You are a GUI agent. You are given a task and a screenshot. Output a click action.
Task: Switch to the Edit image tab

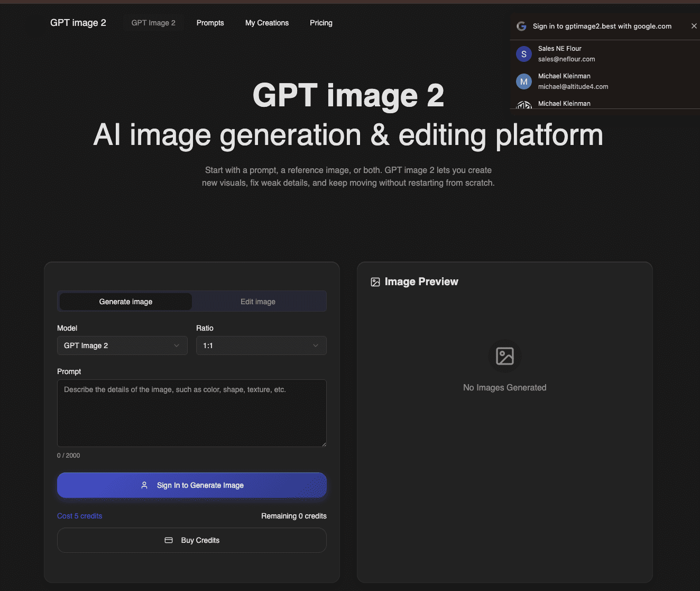coord(258,302)
